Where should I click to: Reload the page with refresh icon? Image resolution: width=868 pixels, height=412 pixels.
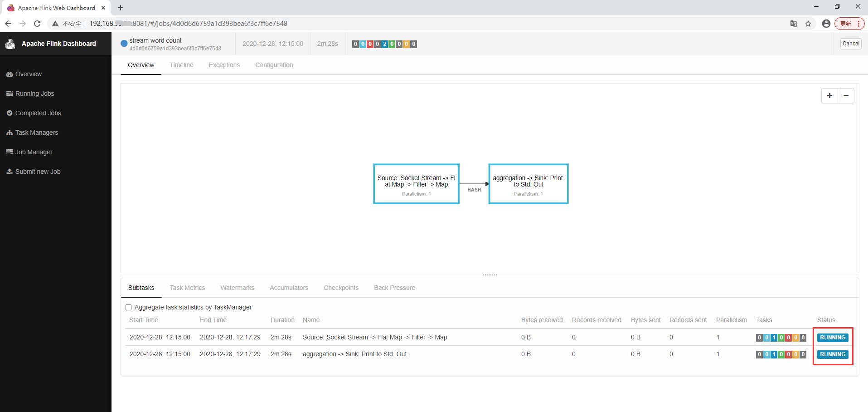coord(37,24)
